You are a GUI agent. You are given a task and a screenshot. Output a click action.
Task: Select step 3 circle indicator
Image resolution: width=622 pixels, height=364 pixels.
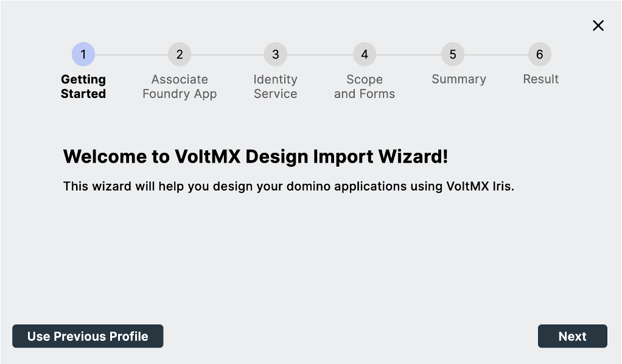[275, 55]
